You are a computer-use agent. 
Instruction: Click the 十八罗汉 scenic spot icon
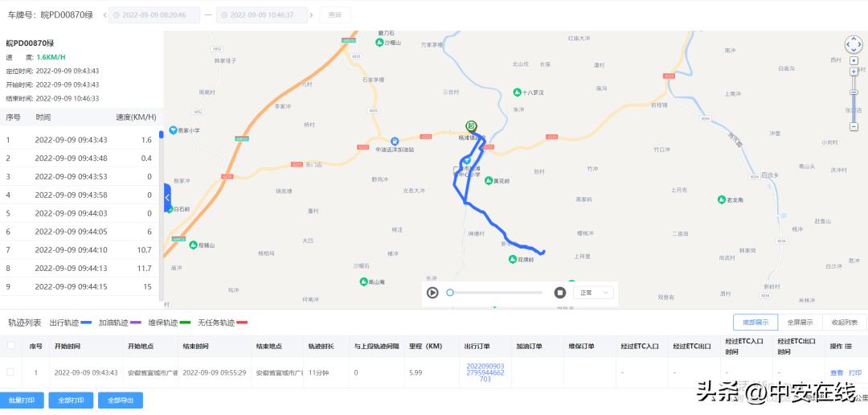coord(517,92)
